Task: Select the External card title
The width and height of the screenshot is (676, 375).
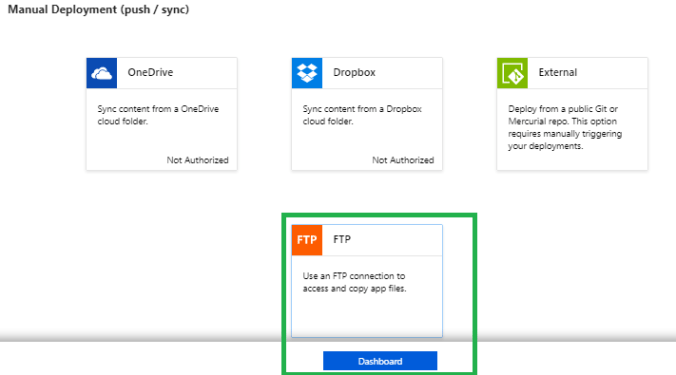Action: pos(557,72)
